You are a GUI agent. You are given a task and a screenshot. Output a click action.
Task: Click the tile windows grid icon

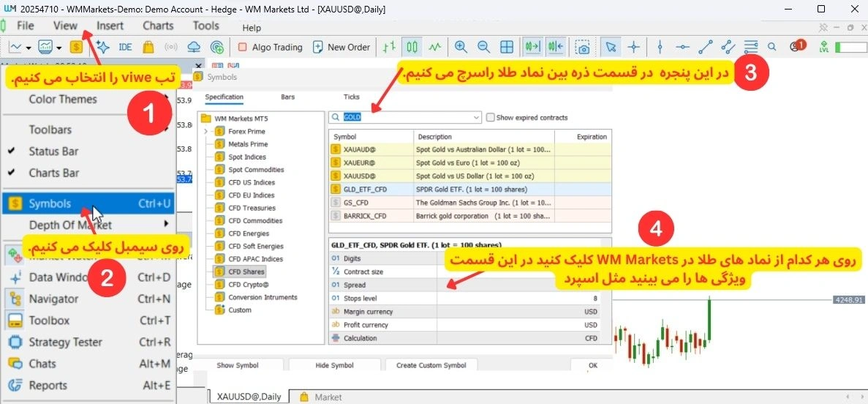point(507,47)
